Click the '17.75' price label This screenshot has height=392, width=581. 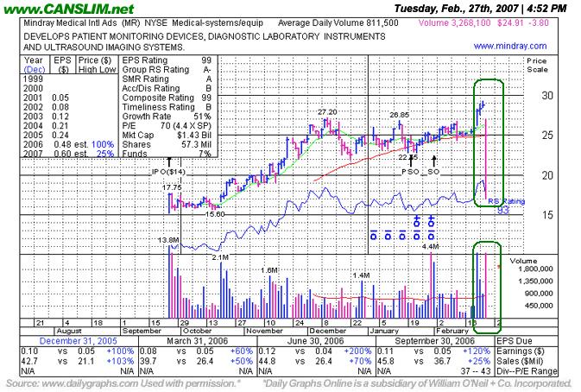pos(172,188)
